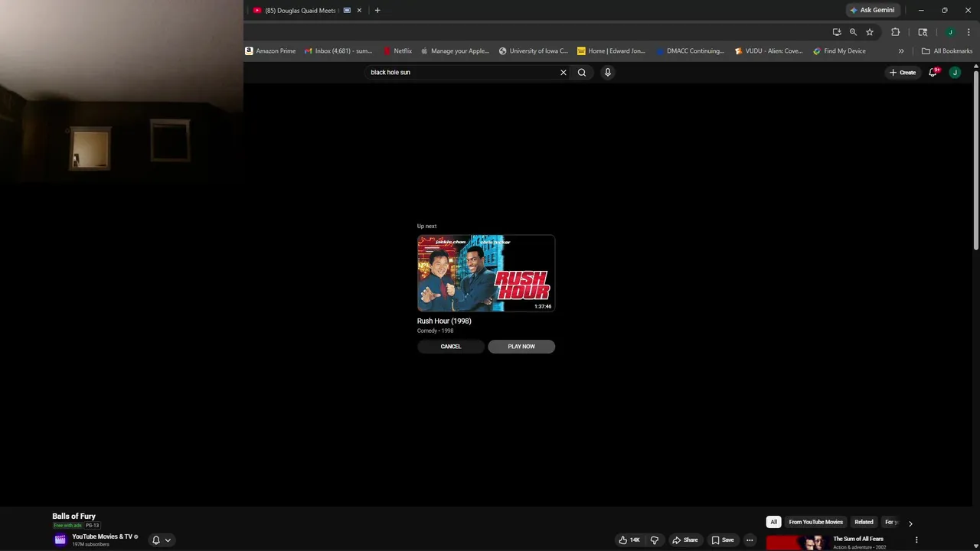Show more filter chips with the right arrow
The height and width of the screenshot is (551, 980).
click(x=910, y=523)
